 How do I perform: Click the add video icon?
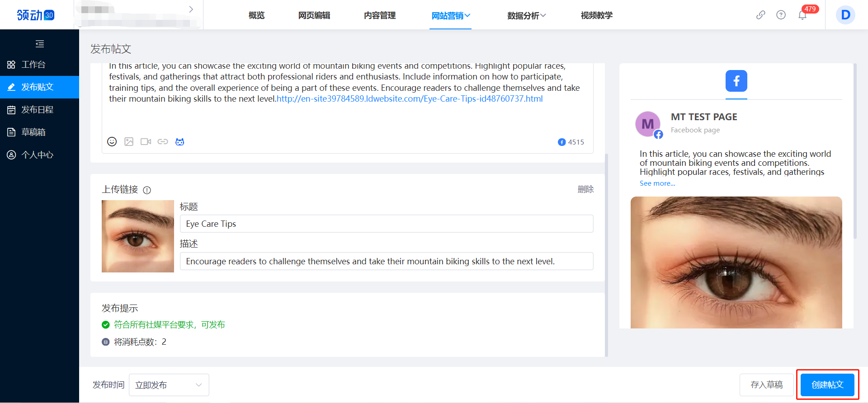146,142
